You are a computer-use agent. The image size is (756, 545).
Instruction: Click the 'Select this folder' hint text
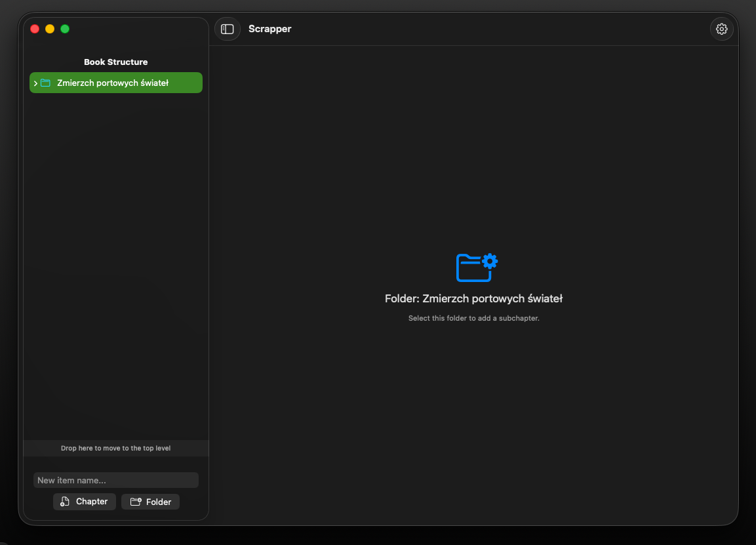coord(473,318)
